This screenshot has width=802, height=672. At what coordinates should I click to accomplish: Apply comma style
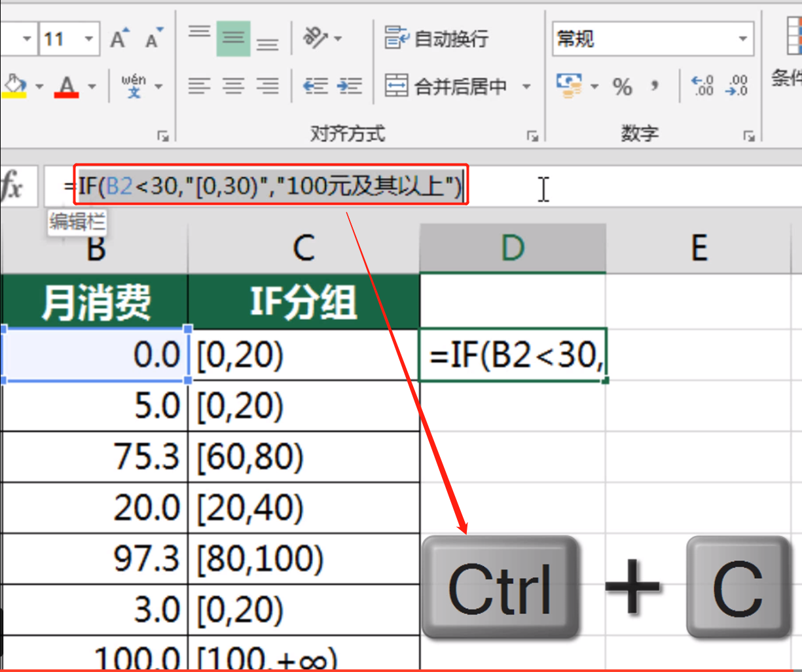(x=655, y=86)
